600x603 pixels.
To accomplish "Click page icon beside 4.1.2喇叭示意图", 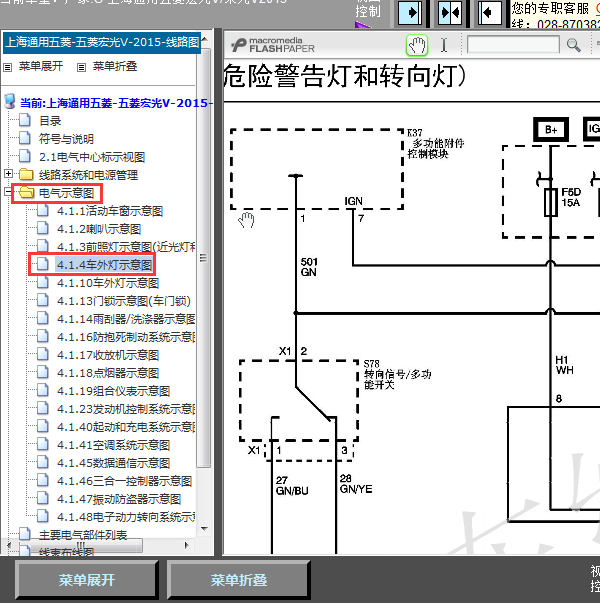I will (43, 228).
